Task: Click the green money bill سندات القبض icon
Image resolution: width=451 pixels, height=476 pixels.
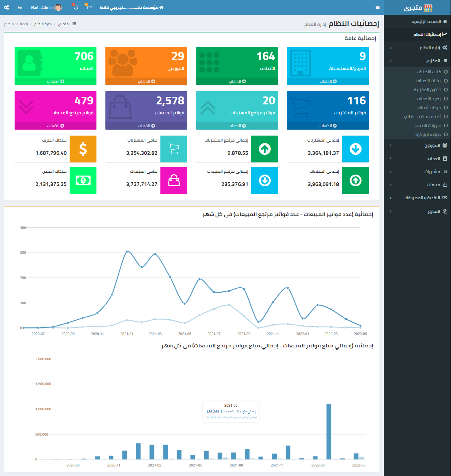Action: pyautogui.click(x=83, y=180)
